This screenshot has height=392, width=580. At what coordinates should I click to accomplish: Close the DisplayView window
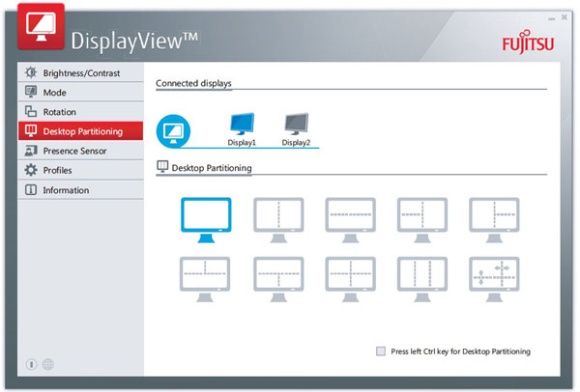pos(565,17)
